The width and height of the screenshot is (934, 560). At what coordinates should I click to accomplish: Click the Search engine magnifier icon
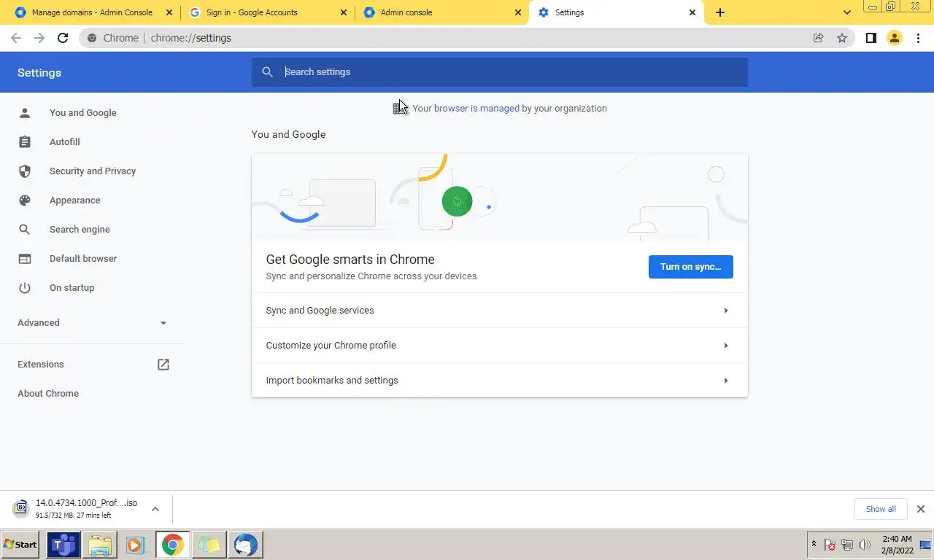click(x=25, y=230)
